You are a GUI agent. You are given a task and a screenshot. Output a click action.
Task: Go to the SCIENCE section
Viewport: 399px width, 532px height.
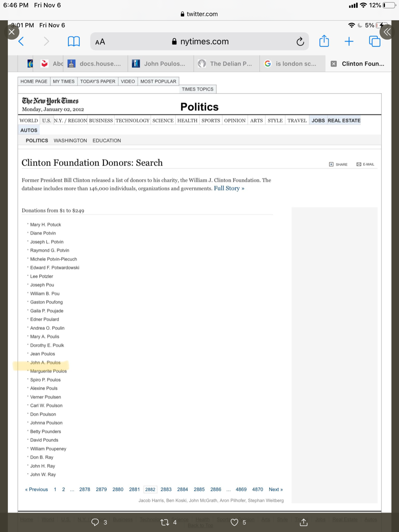coord(163,121)
